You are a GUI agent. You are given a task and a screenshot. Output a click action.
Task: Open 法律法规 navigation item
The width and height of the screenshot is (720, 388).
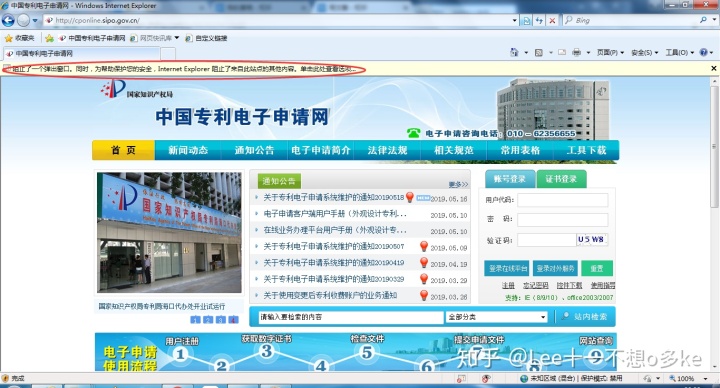click(387, 150)
